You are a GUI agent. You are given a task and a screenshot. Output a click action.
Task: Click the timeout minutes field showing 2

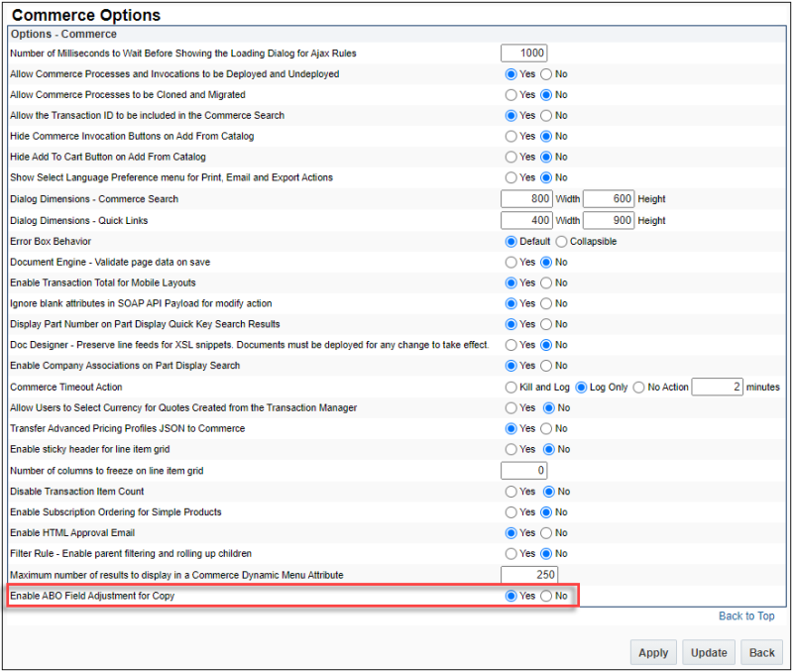(x=717, y=387)
